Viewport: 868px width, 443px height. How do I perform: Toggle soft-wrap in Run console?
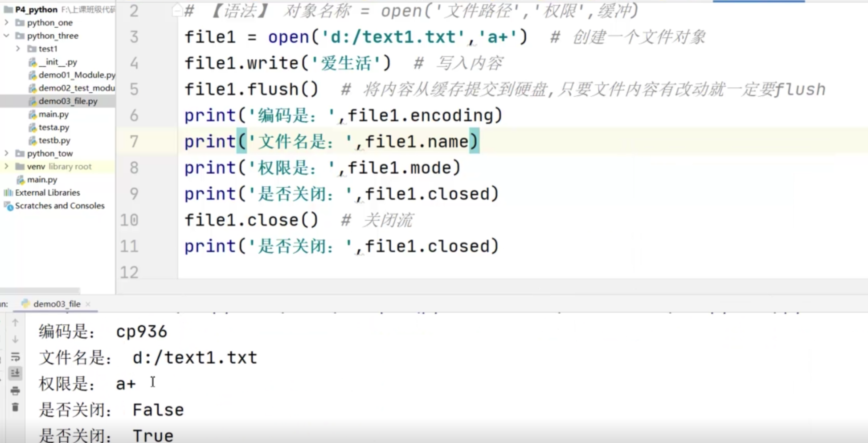[x=15, y=357]
